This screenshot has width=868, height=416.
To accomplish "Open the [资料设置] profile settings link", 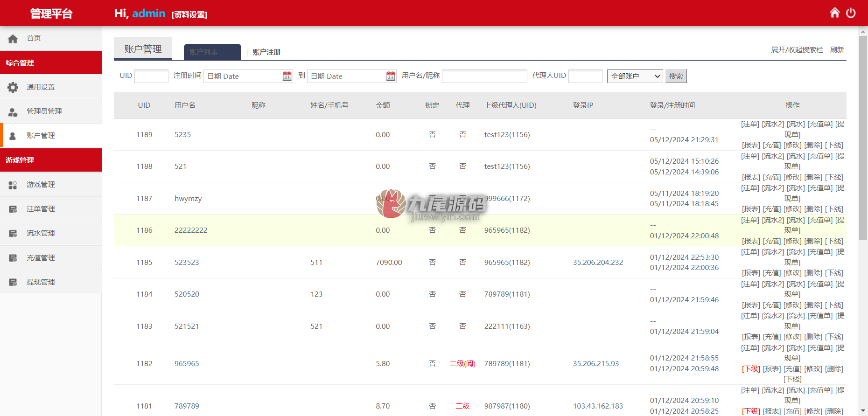I will tap(189, 14).
